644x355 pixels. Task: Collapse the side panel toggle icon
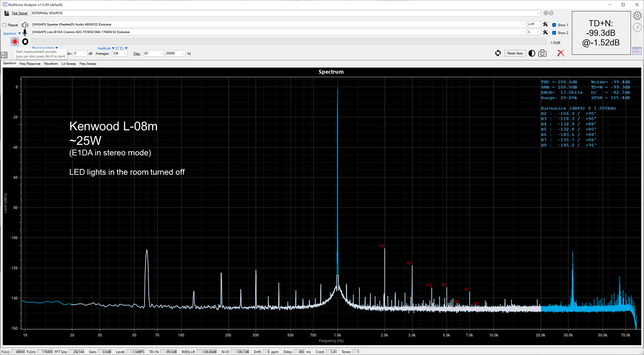pyautogui.click(x=4, y=55)
